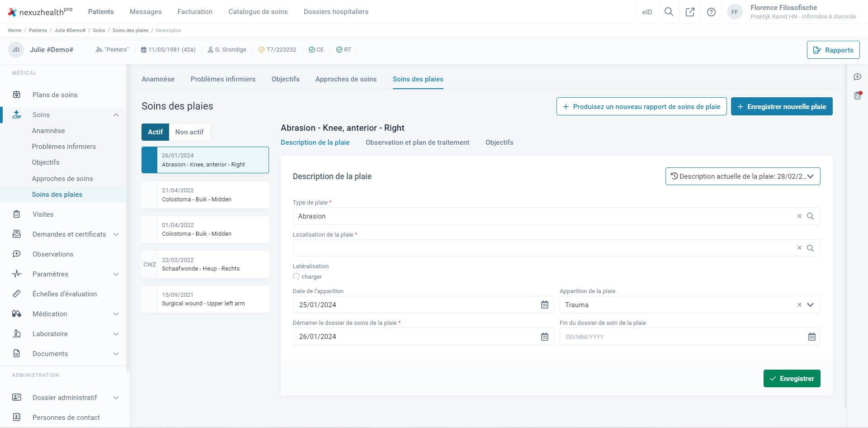The height and width of the screenshot is (428, 868).
Task: Go to Julie #Demo# breadcrumb link
Action: pos(70,30)
